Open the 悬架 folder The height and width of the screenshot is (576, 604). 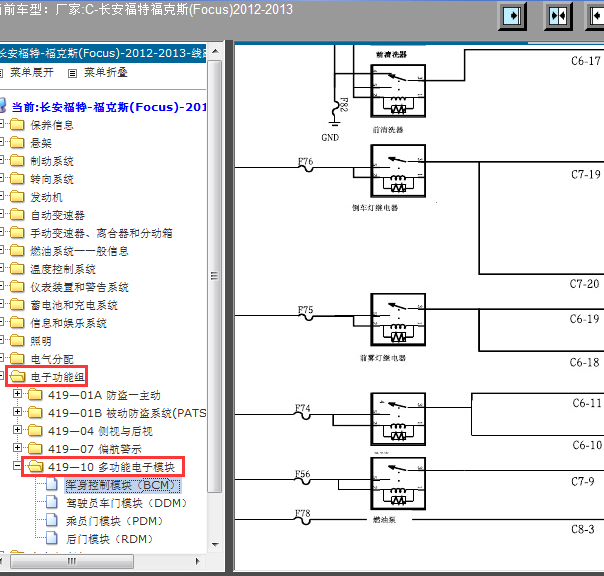click(x=41, y=143)
